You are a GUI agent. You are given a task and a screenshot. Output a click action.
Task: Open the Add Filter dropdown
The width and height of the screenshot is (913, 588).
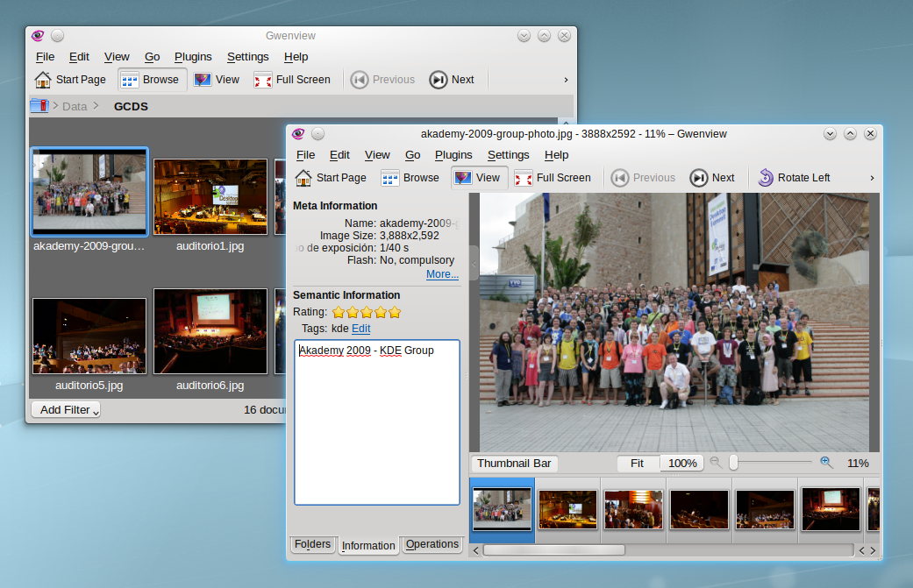coord(66,410)
